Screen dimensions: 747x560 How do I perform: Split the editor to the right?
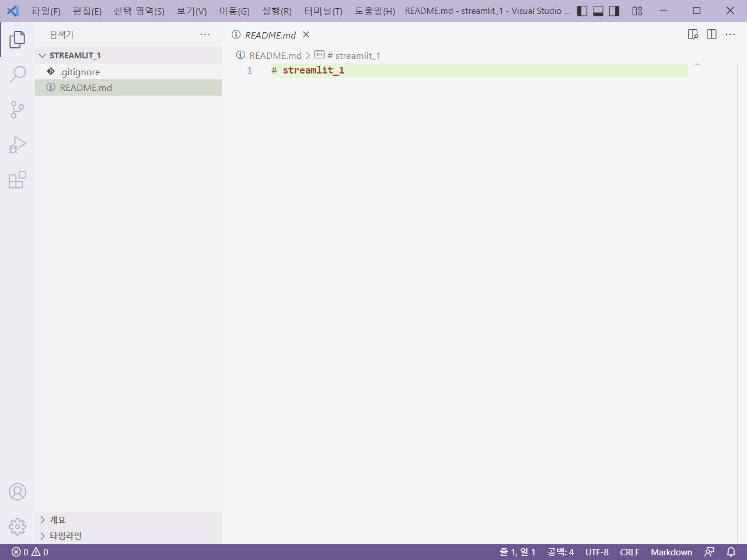711,34
